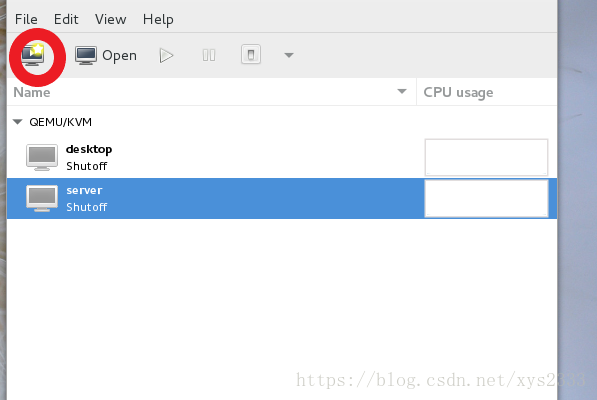Click the desktop CPU usage graph
The image size is (597, 400).
point(486,157)
